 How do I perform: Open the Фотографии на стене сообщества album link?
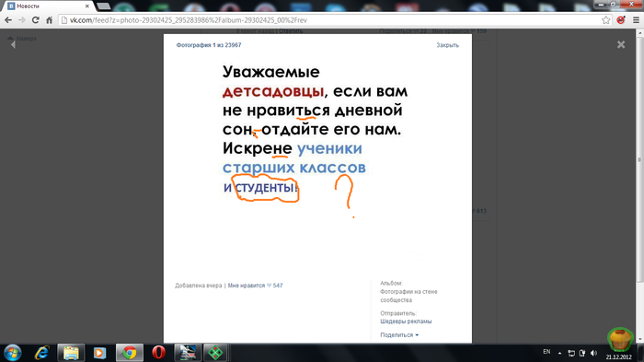(x=408, y=296)
